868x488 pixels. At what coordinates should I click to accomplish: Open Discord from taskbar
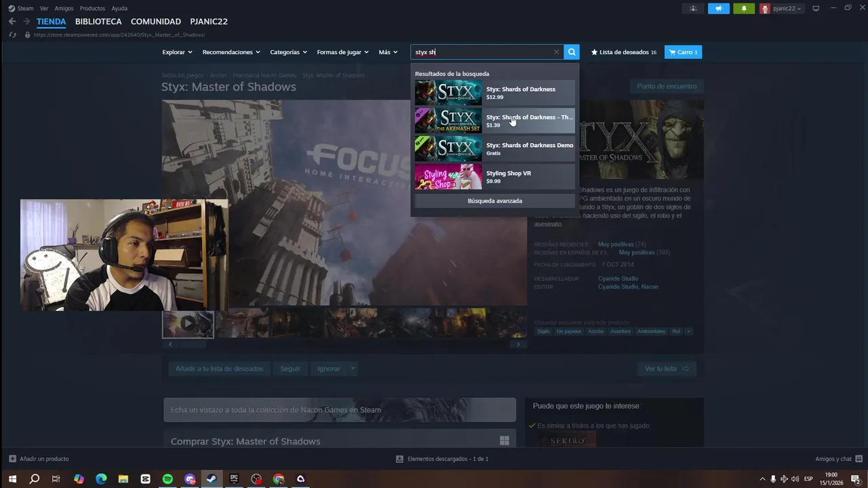coord(190,479)
